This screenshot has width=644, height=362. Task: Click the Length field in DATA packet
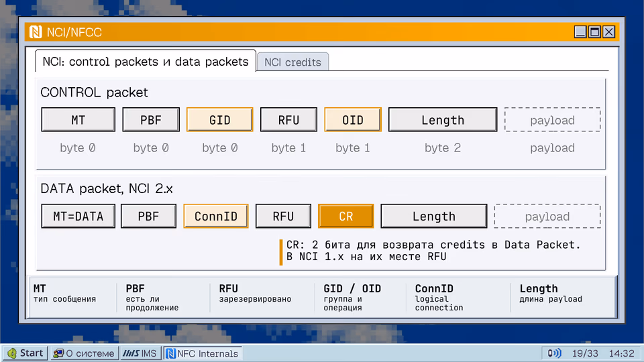click(x=434, y=216)
